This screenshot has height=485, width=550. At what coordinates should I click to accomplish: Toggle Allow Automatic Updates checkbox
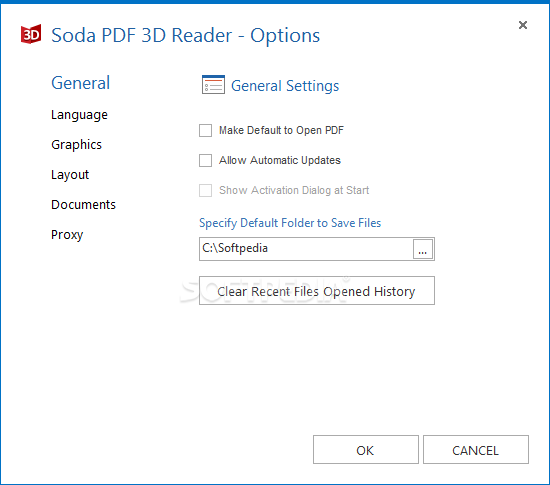point(205,161)
